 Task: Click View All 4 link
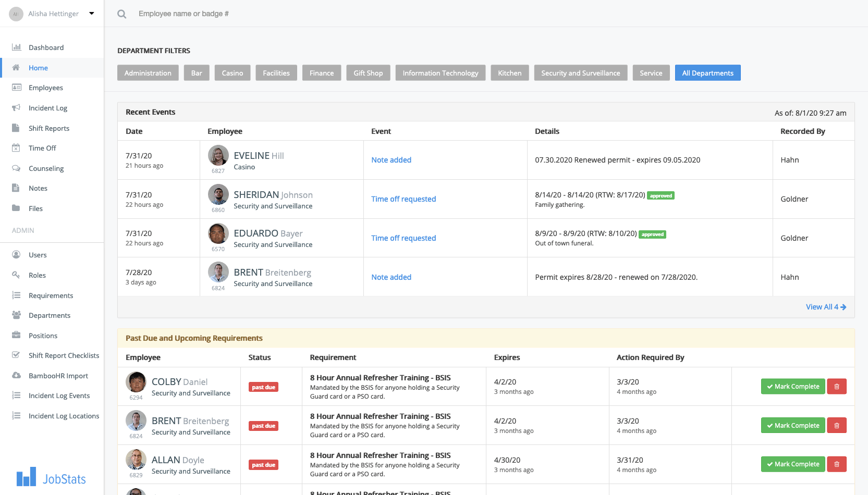(x=826, y=307)
